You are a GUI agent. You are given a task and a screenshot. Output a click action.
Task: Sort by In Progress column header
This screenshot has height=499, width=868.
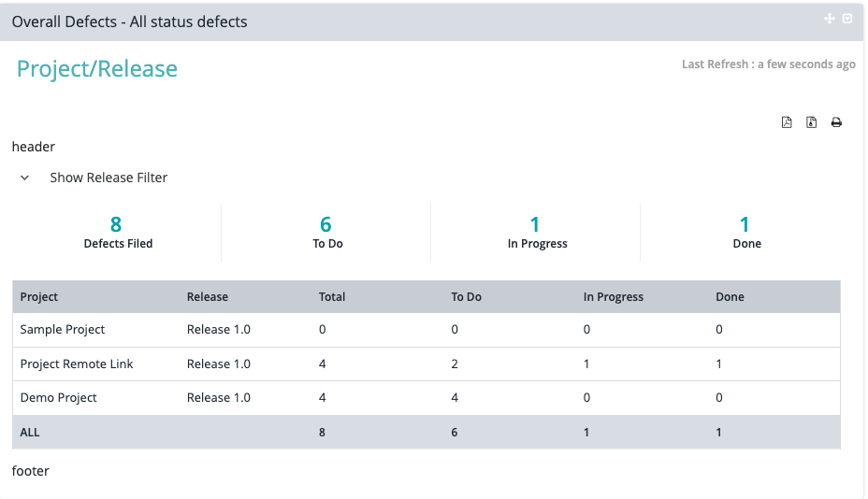614,297
